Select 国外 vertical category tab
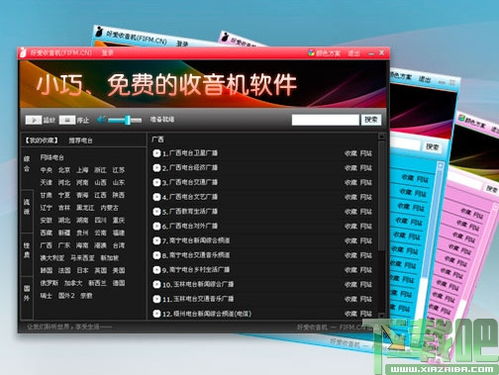 point(27,293)
